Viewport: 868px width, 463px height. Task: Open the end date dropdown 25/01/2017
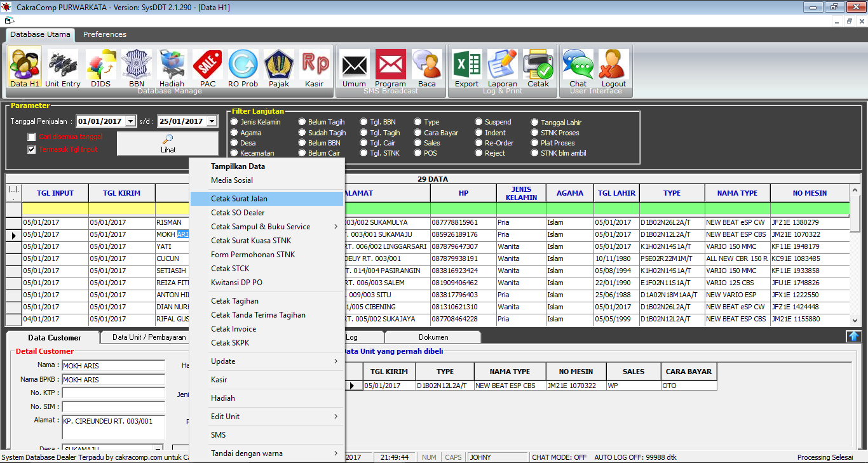point(211,121)
